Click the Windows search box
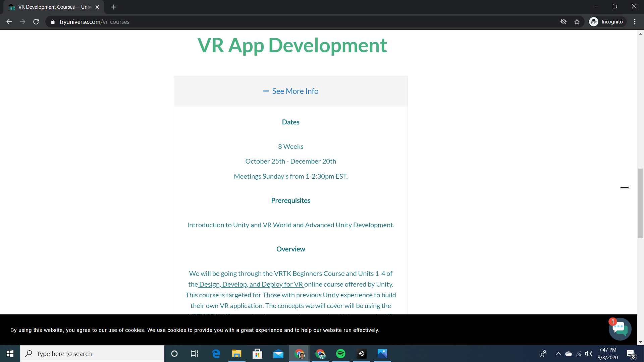Screen dimensions: 644x362 click(92, 354)
